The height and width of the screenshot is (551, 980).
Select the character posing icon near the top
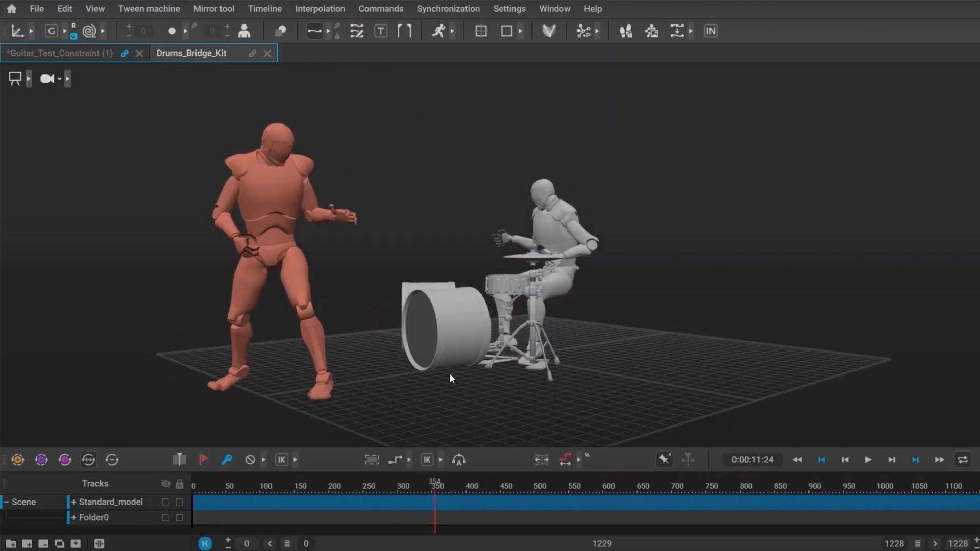(244, 31)
